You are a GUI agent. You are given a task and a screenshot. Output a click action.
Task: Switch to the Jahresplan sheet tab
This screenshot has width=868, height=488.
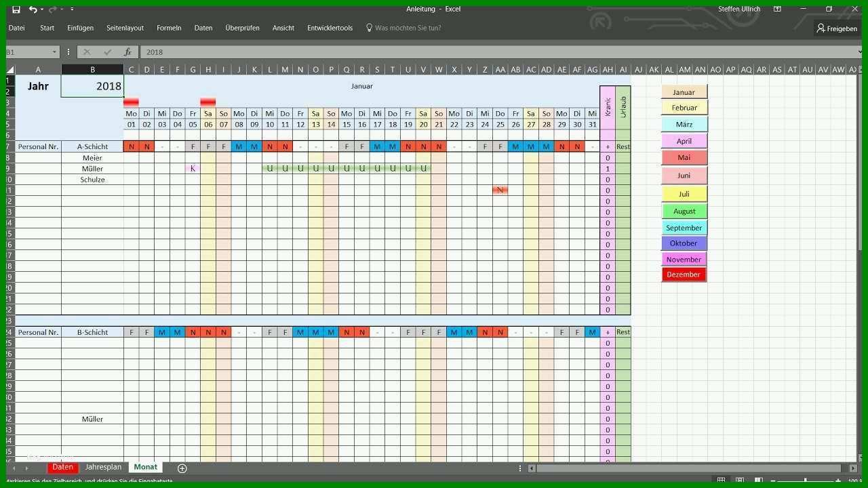(x=103, y=467)
